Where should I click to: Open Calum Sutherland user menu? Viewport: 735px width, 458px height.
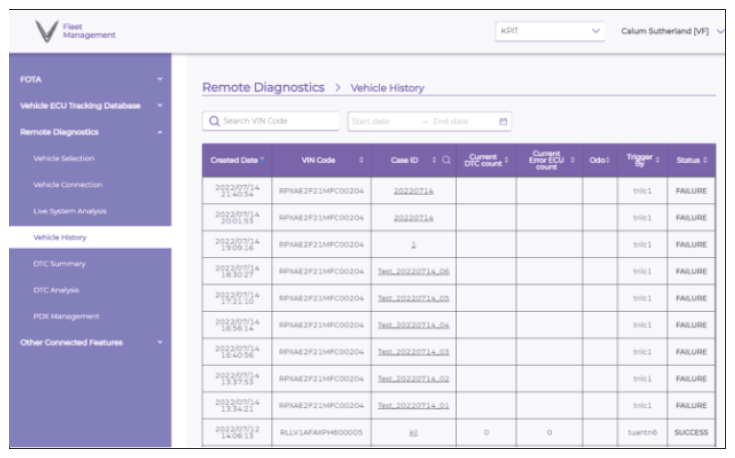click(x=670, y=32)
